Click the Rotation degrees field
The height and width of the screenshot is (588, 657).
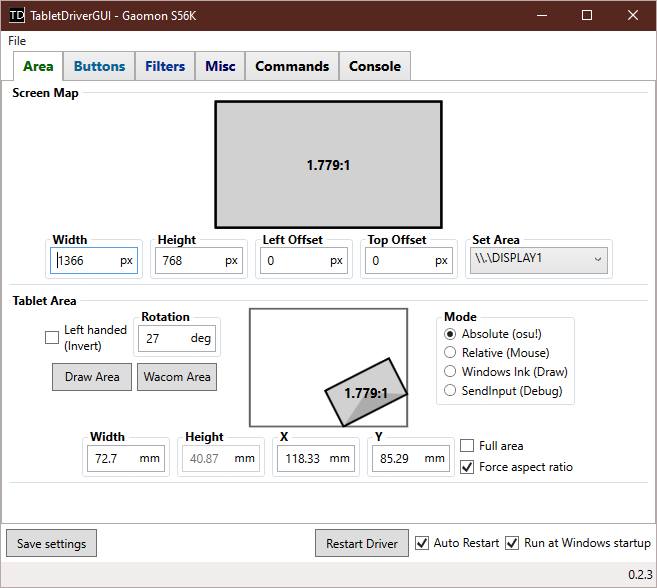tap(177, 338)
